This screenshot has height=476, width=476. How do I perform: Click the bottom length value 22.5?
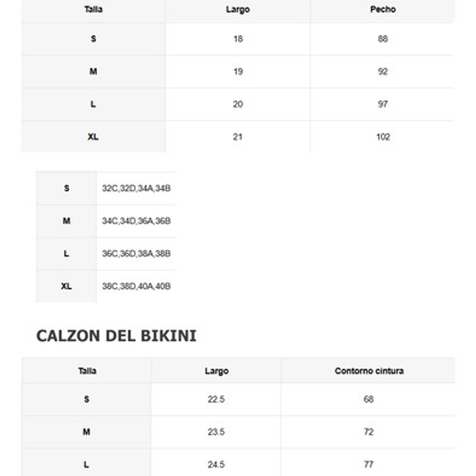click(216, 399)
